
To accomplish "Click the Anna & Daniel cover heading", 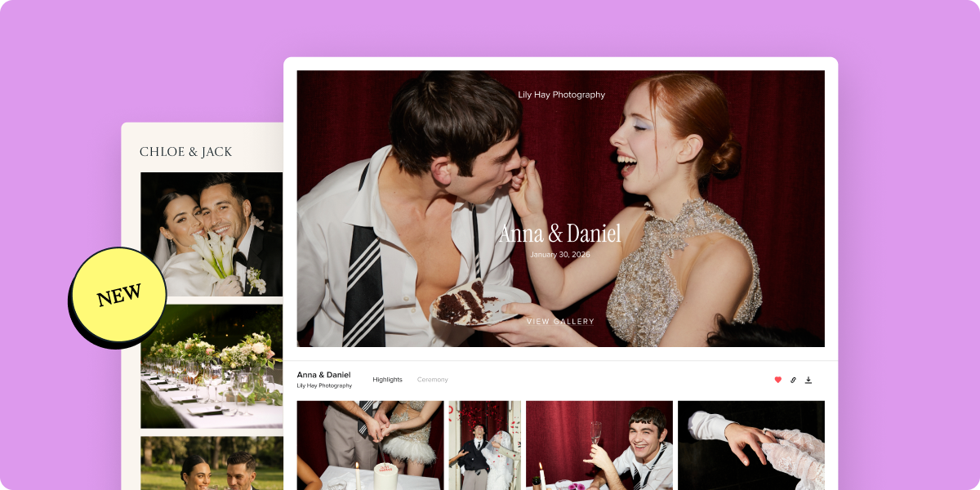I will 560,234.
